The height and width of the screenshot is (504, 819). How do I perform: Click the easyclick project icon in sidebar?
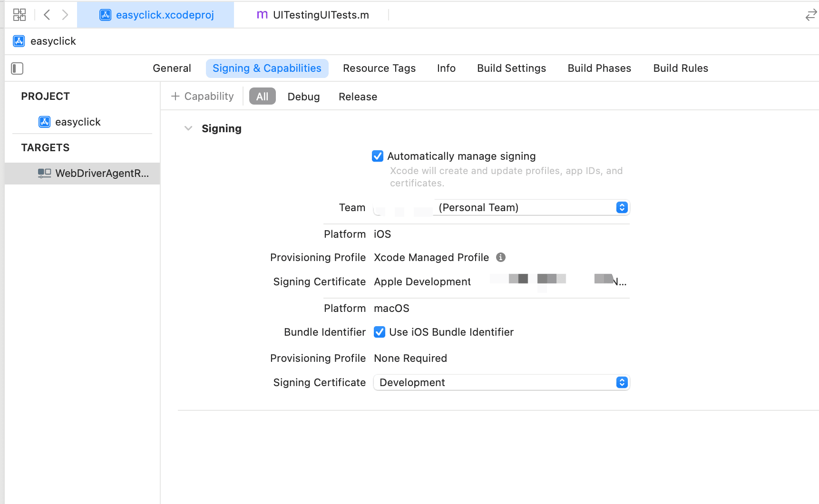(x=44, y=122)
